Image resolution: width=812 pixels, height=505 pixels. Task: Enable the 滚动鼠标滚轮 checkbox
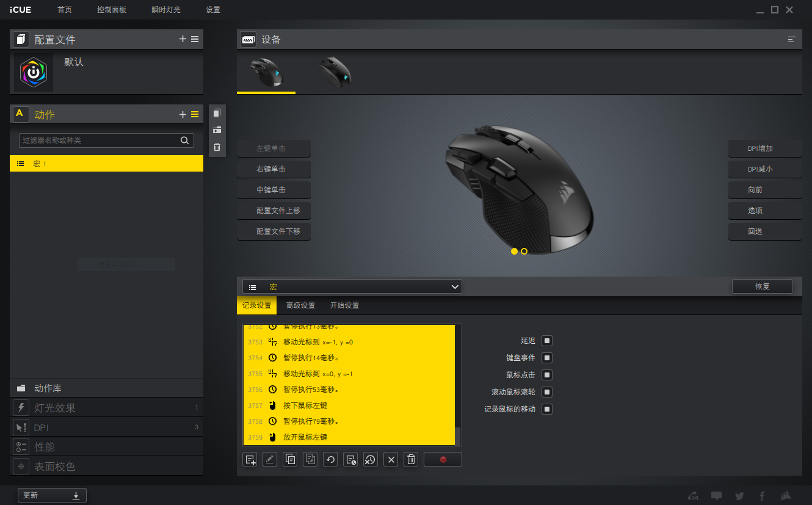point(547,392)
